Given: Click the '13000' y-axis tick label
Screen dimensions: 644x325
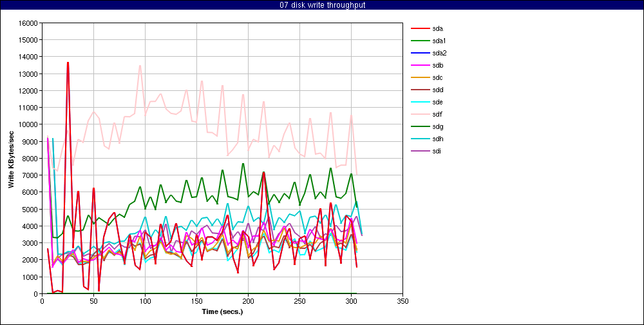Looking at the screenshot, I should click(29, 74).
